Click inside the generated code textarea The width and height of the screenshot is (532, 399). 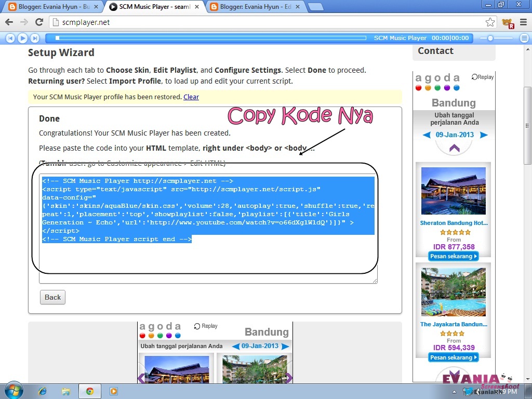pyautogui.click(x=208, y=229)
